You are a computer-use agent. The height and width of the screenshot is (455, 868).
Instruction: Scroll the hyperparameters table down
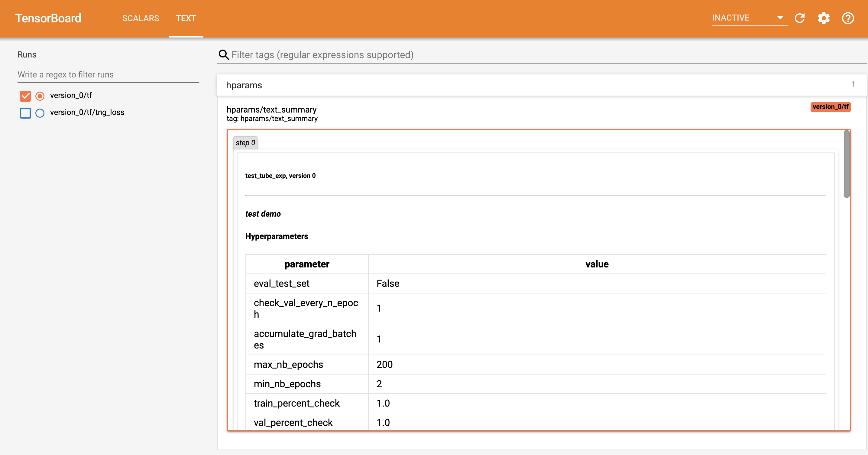(x=850, y=345)
